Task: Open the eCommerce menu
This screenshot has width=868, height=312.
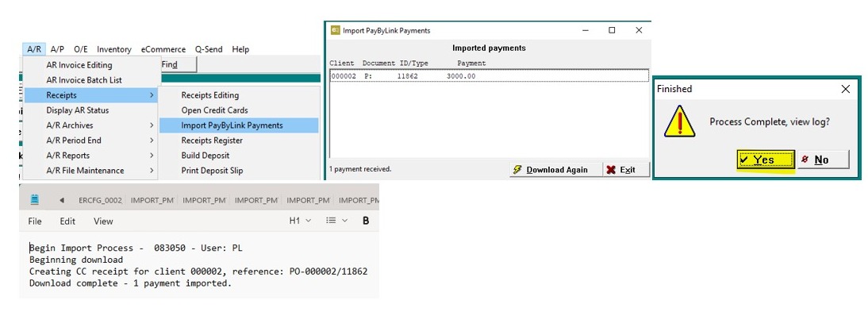Action: (x=163, y=49)
